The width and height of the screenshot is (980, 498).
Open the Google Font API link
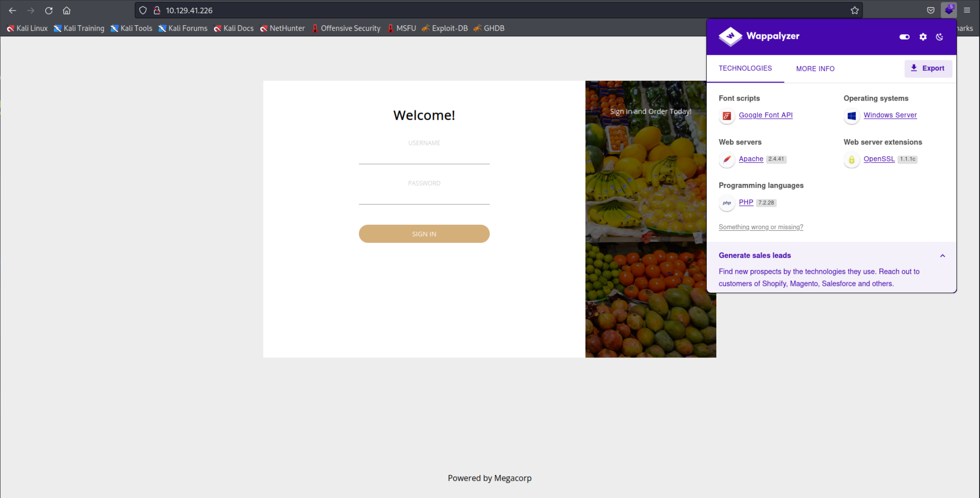pos(766,115)
